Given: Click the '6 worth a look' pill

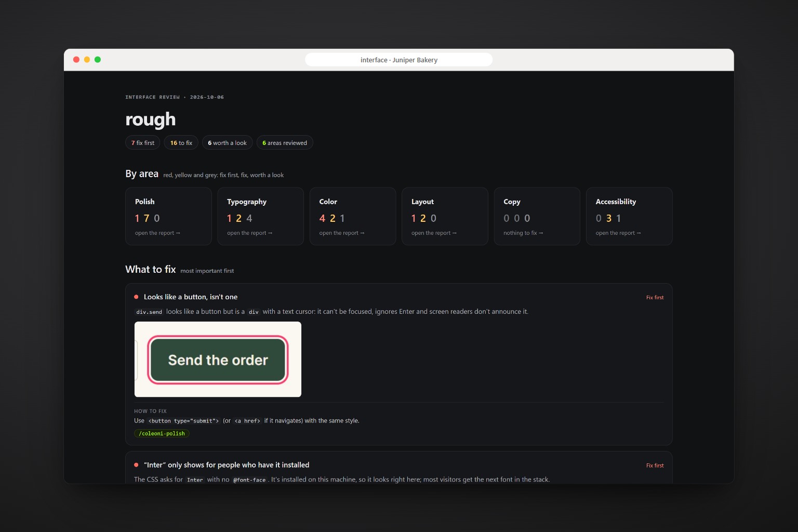Looking at the screenshot, I should coord(228,143).
